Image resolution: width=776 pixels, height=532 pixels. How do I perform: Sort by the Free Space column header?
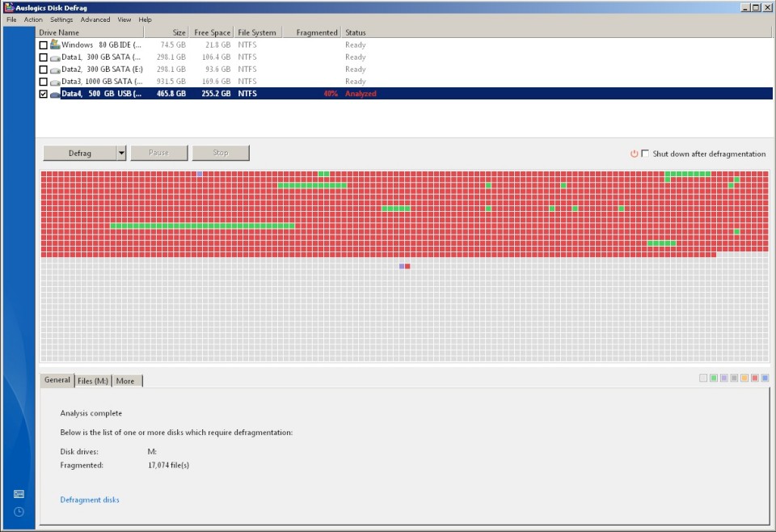point(211,32)
